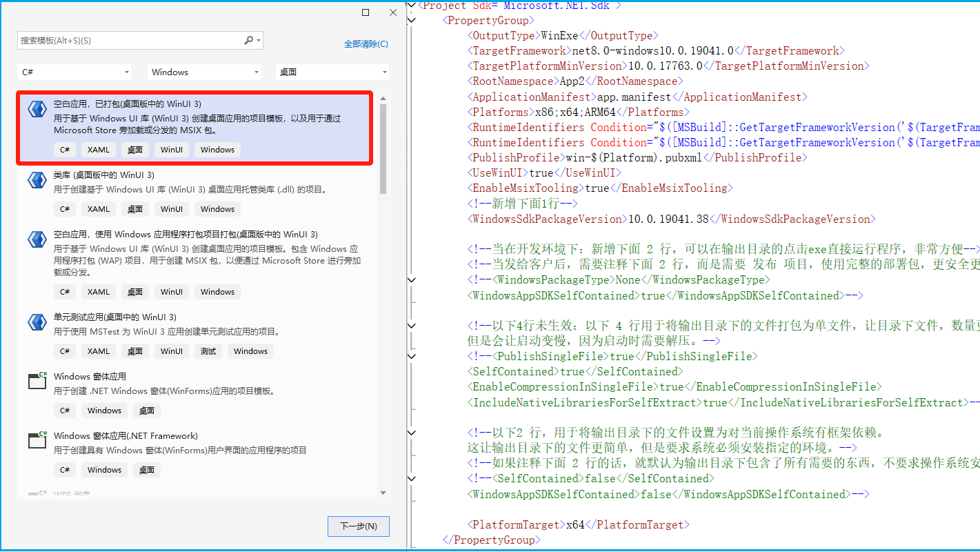Close the new project dialog window
980x552 pixels.
(393, 12)
